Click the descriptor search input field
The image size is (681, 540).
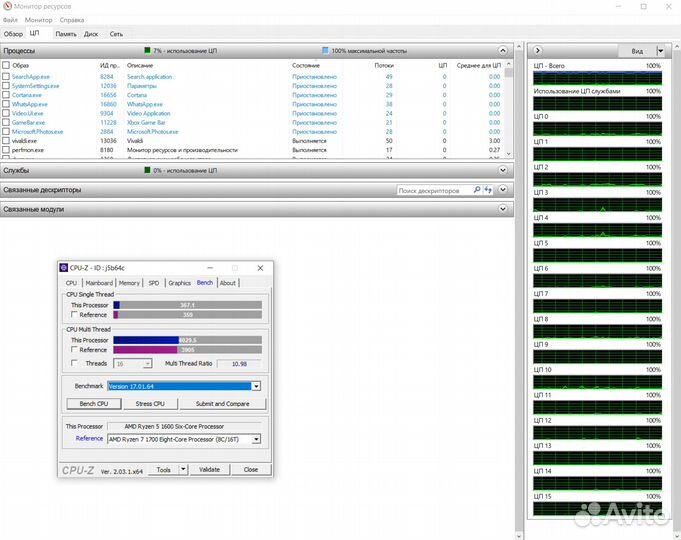(x=430, y=190)
